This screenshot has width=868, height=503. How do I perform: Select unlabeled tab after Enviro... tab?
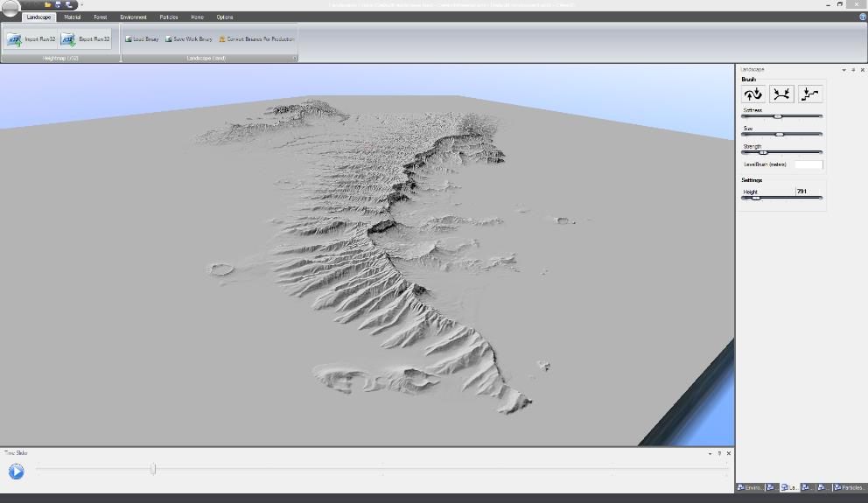(772, 487)
